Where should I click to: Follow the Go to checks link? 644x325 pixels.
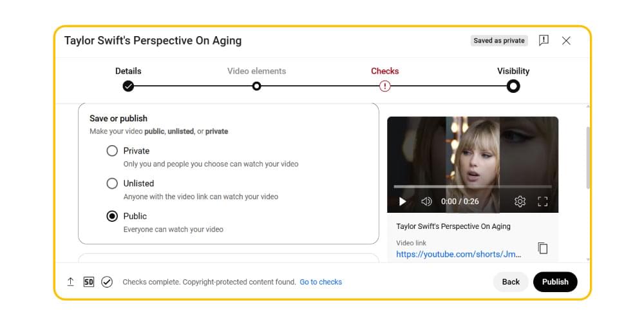pos(321,282)
